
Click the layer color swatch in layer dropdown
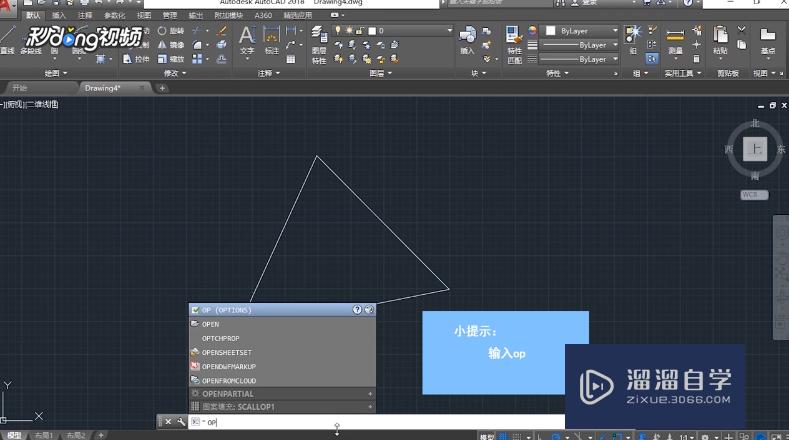[x=372, y=31]
